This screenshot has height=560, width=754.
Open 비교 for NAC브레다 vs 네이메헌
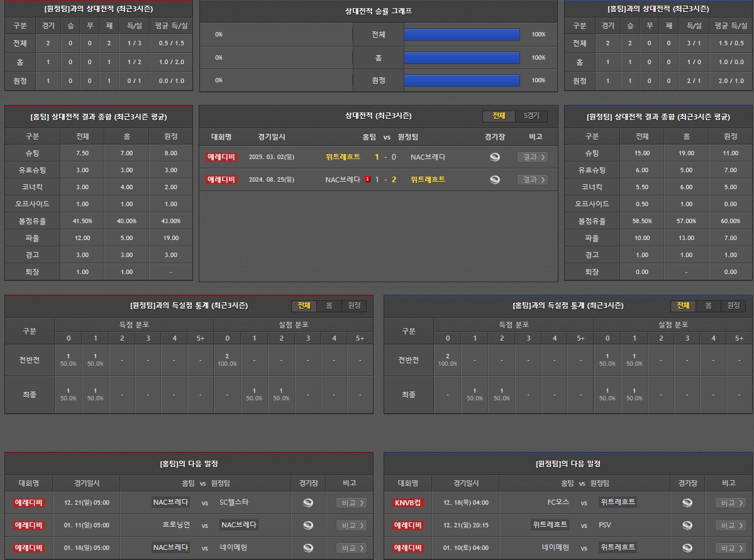pos(351,548)
